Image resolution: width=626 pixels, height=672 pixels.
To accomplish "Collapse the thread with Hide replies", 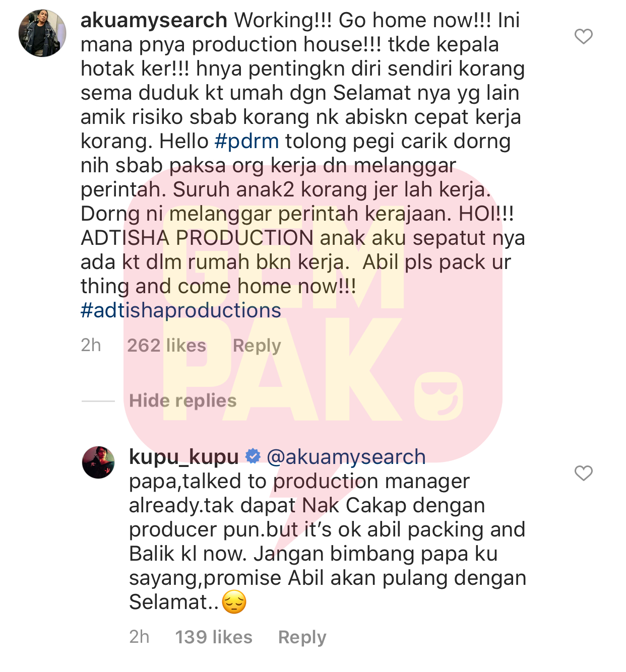I will pyautogui.click(x=182, y=400).
